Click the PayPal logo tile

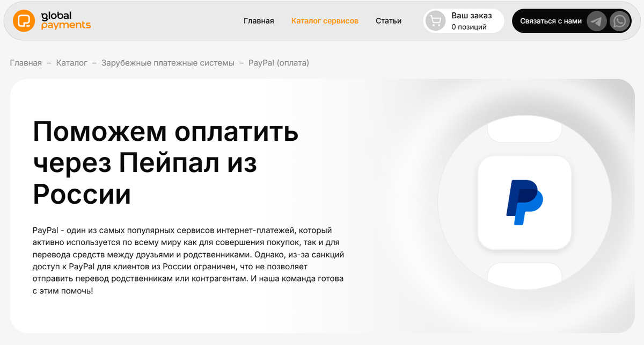(x=524, y=203)
